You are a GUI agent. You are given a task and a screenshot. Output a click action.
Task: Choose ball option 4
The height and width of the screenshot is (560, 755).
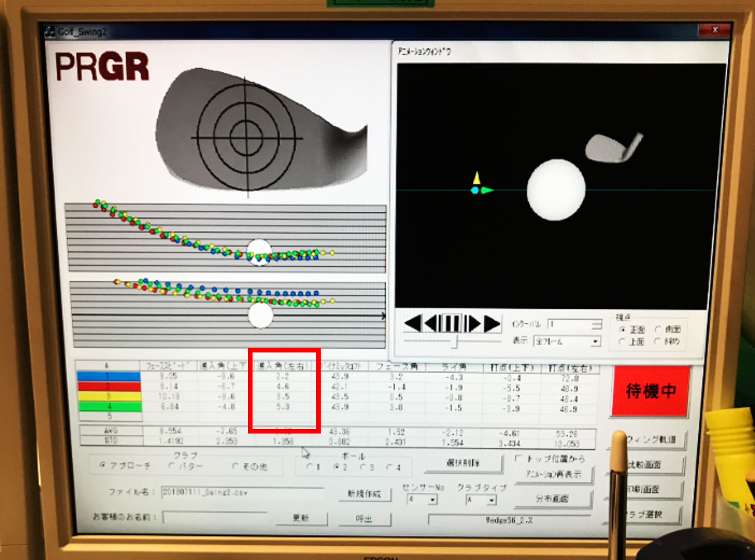[x=389, y=467]
